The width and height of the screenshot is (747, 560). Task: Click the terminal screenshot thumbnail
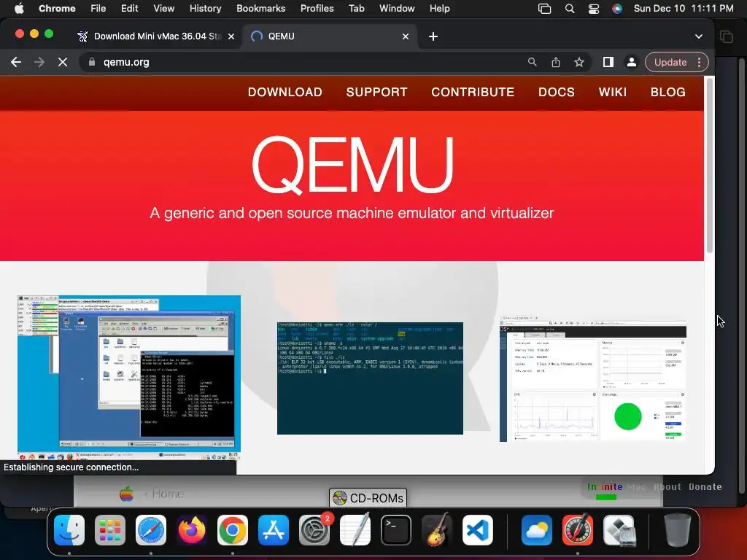click(370, 378)
